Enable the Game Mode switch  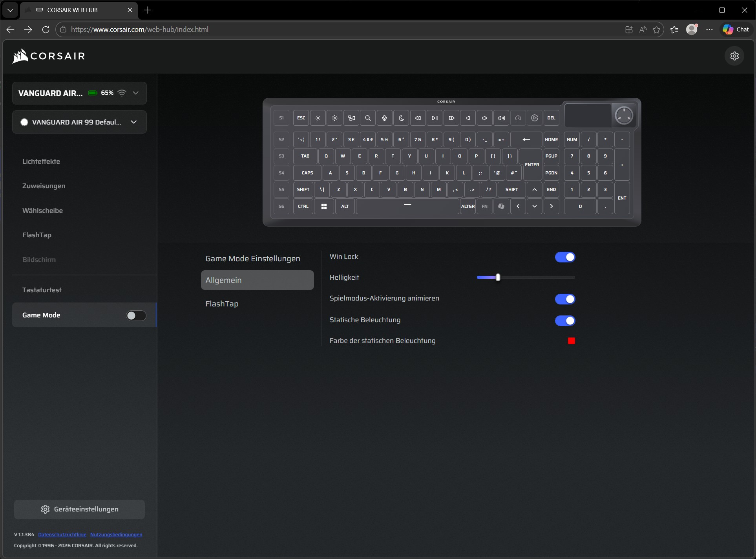tap(136, 315)
